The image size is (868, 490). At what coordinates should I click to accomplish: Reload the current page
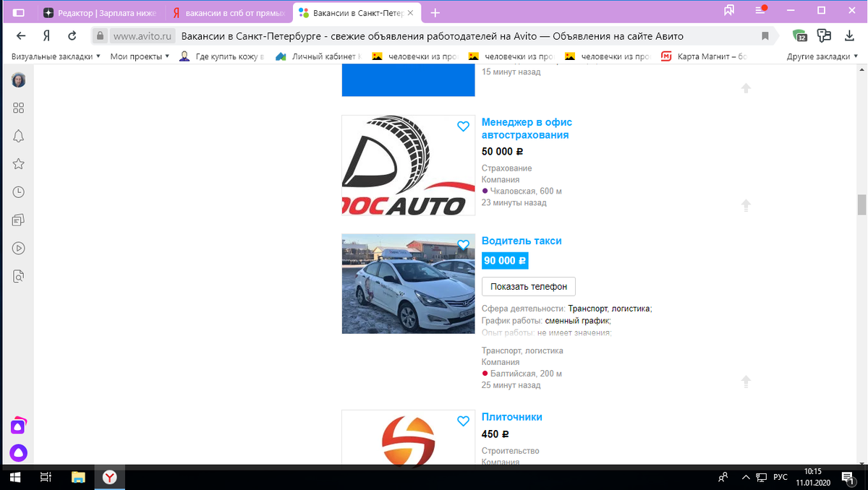click(x=72, y=36)
